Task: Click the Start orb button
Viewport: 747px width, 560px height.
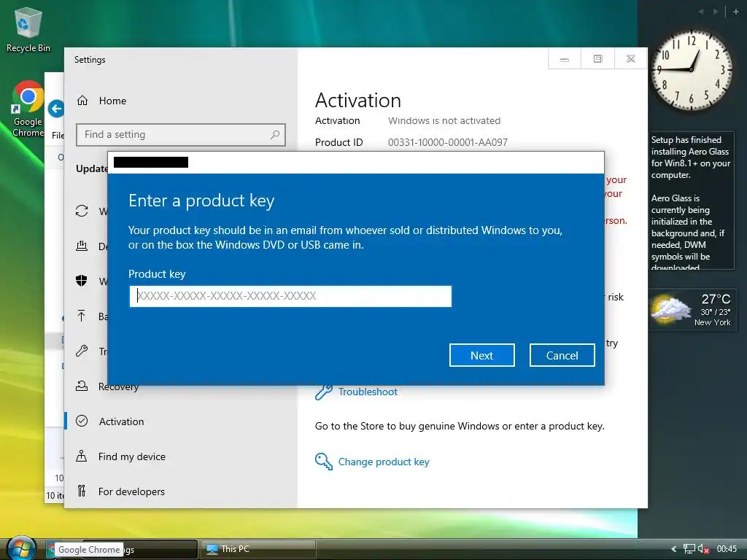Action: pyautogui.click(x=20, y=548)
